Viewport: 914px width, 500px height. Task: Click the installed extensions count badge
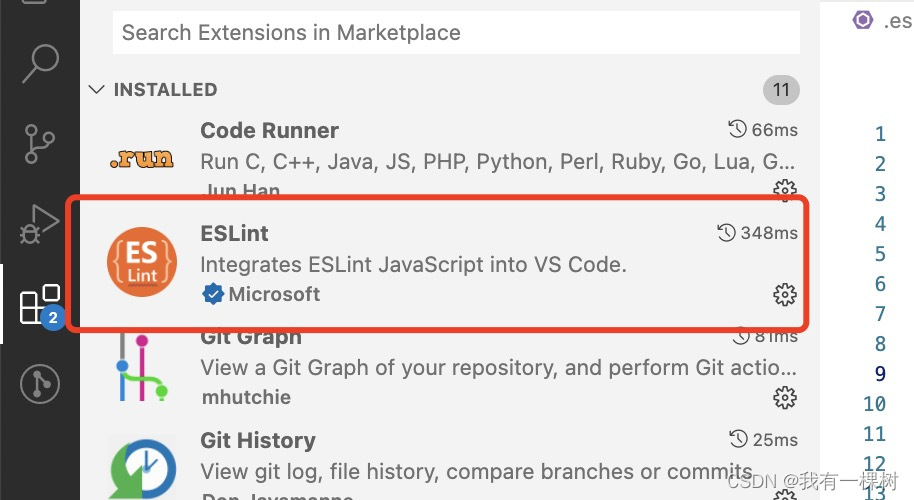[x=781, y=90]
